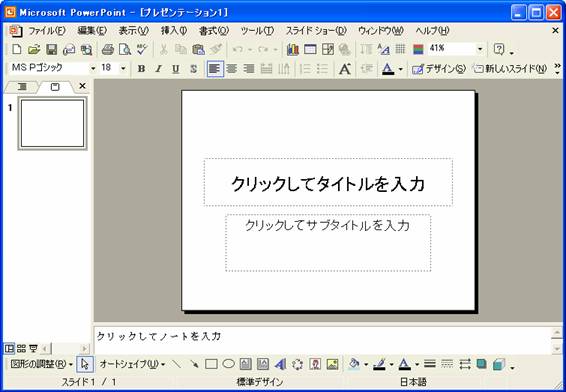Click the Save icon in toolbar
This screenshot has width=566, height=392.
click(51, 49)
